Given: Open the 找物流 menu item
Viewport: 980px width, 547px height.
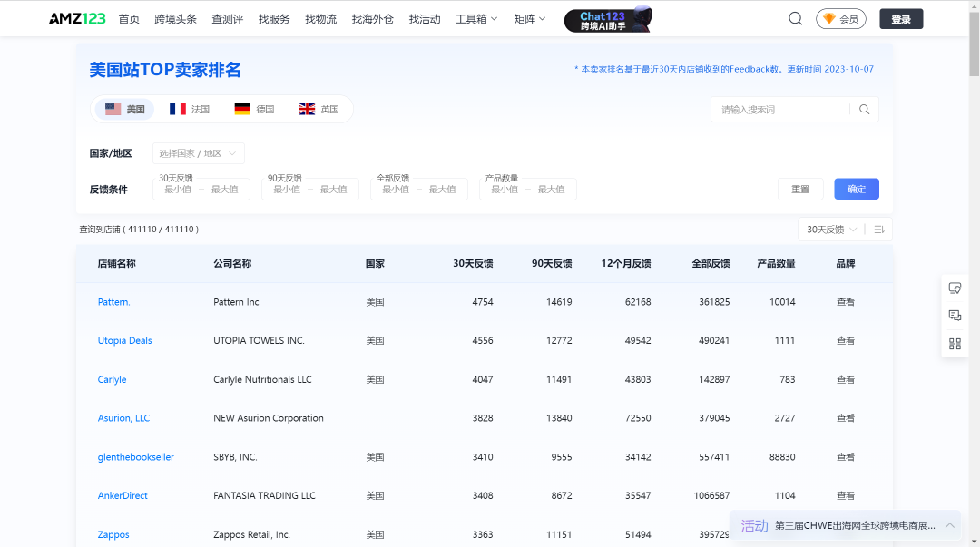Looking at the screenshot, I should (x=320, y=19).
